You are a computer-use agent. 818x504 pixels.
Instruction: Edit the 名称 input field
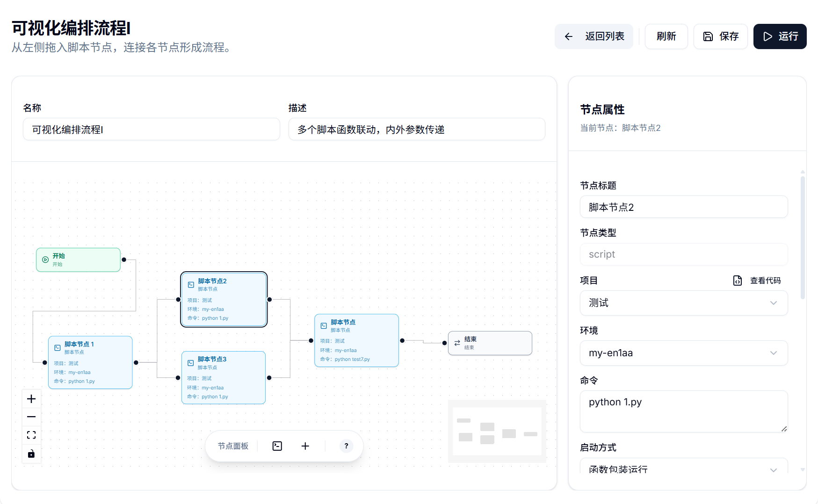152,130
